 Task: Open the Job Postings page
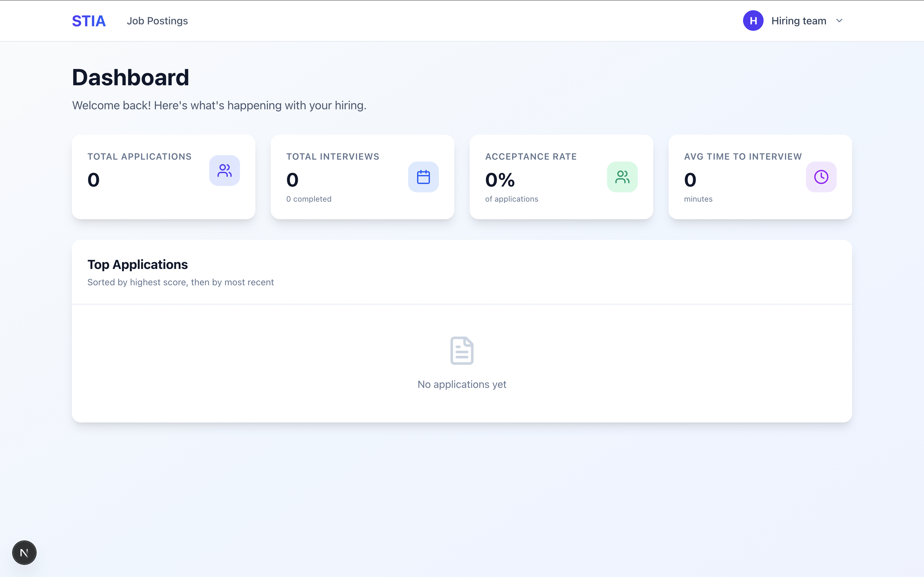tap(157, 21)
